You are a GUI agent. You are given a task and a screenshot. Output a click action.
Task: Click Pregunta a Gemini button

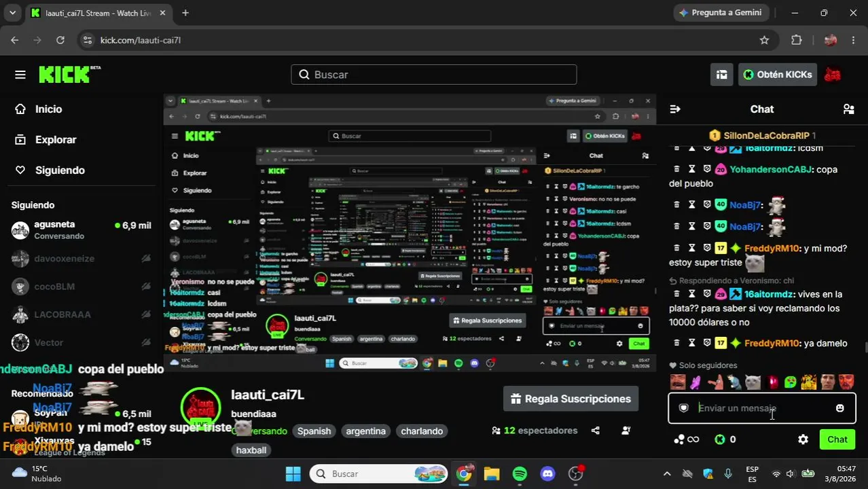click(720, 13)
